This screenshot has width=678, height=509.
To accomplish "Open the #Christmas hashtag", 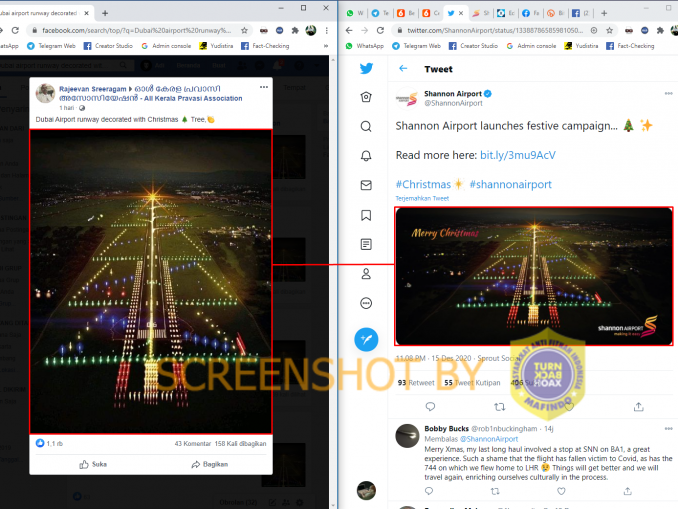I will pyautogui.click(x=423, y=185).
